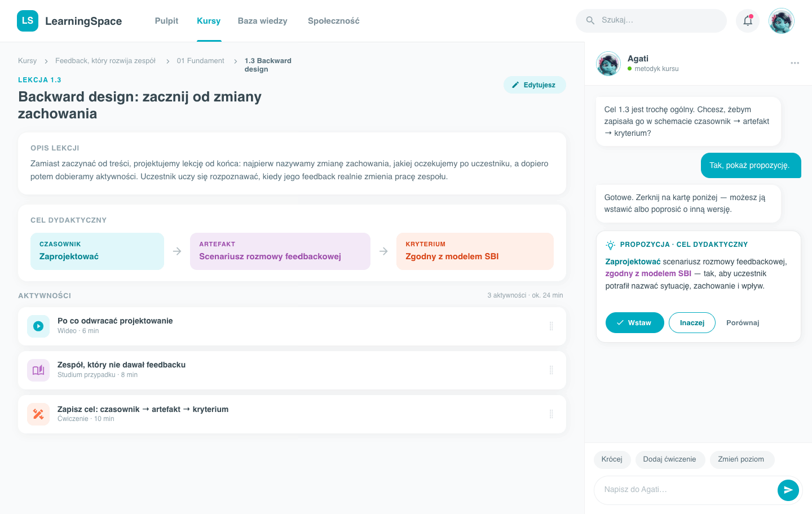Screen dimensions: 812x514
Task: Open the Baza wiedzy tab
Action: (263, 21)
